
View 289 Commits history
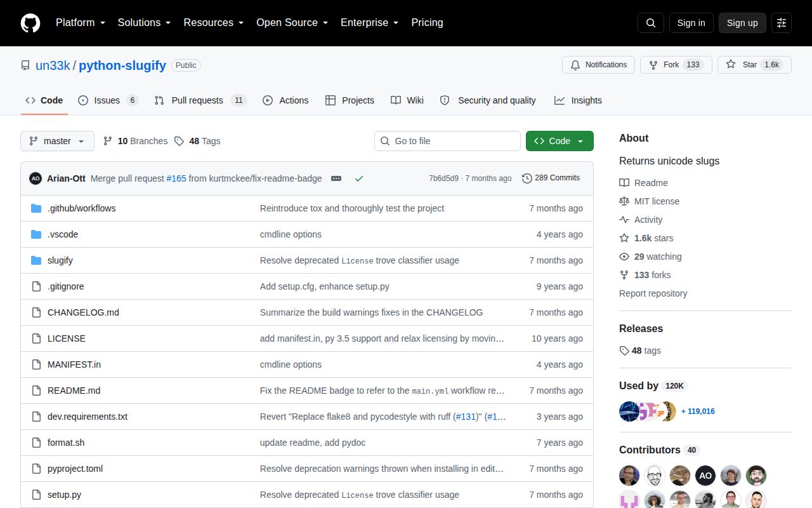[551, 178]
